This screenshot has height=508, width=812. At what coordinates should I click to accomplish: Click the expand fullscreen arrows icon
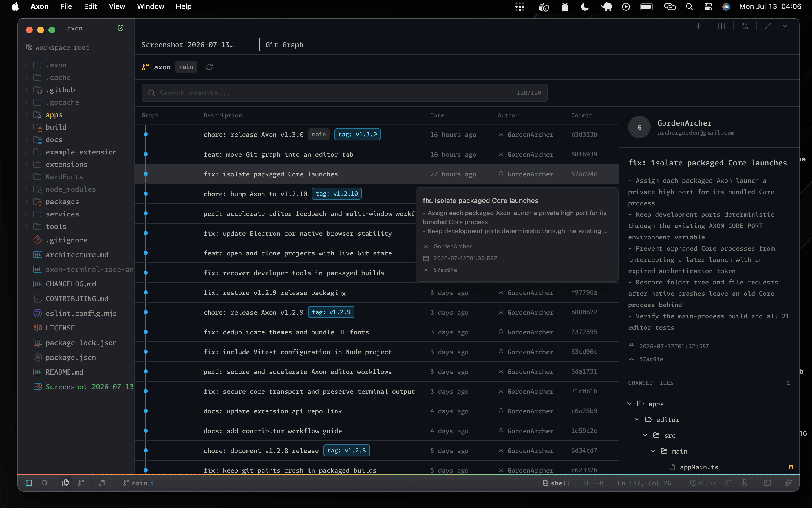coord(768,26)
